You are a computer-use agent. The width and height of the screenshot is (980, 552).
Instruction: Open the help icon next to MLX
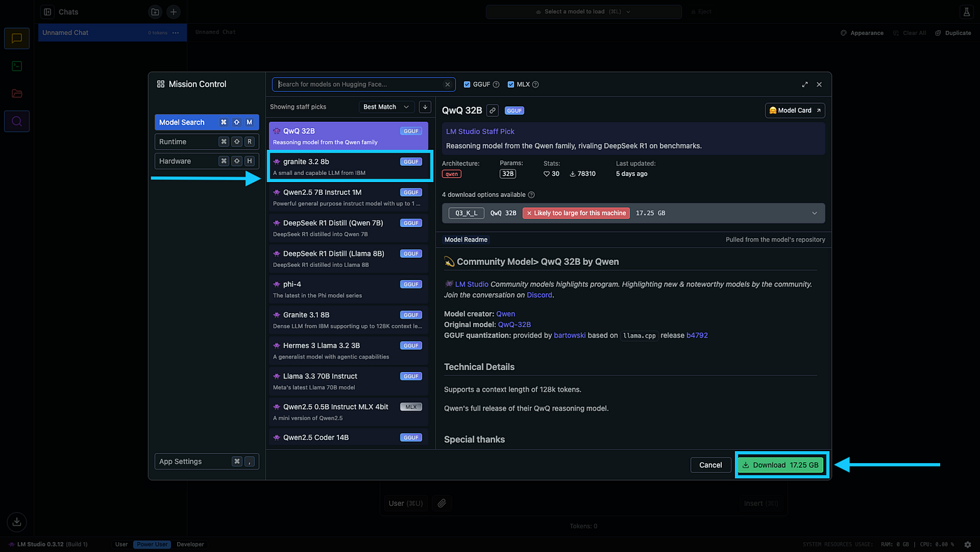click(x=535, y=85)
